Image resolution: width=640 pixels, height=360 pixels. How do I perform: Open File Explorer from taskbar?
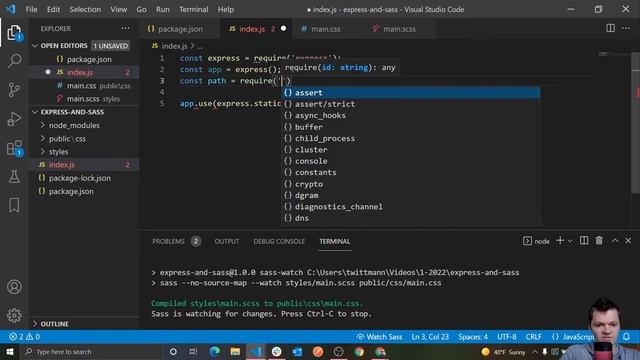[x=235, y=351]
